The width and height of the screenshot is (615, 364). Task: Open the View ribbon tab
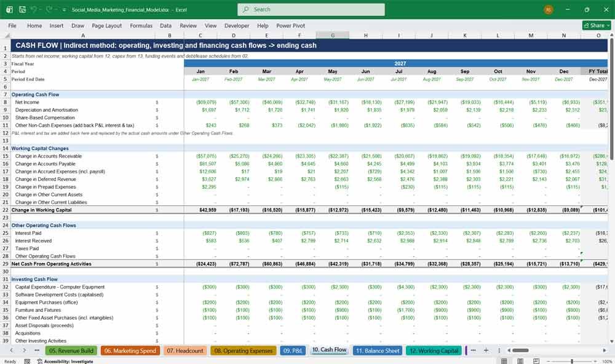coord(210,25)
